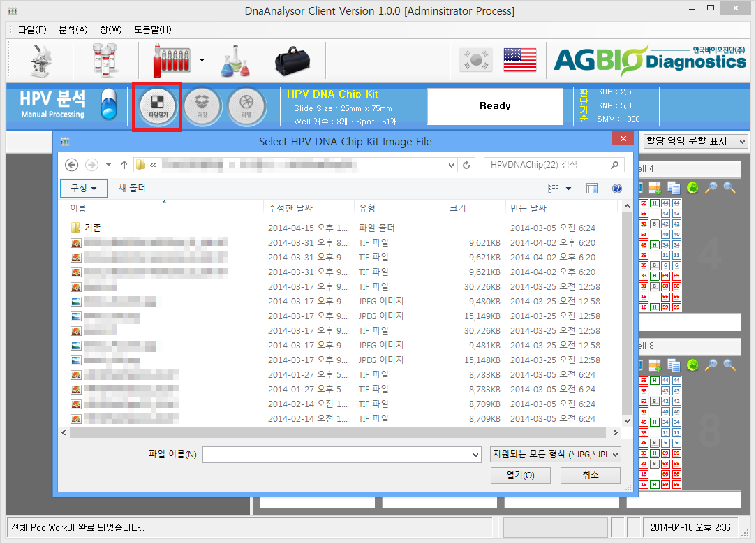This screenshot has height=544, width=756.
Task: Open the 도움말(H) menu
Action: 153,29
